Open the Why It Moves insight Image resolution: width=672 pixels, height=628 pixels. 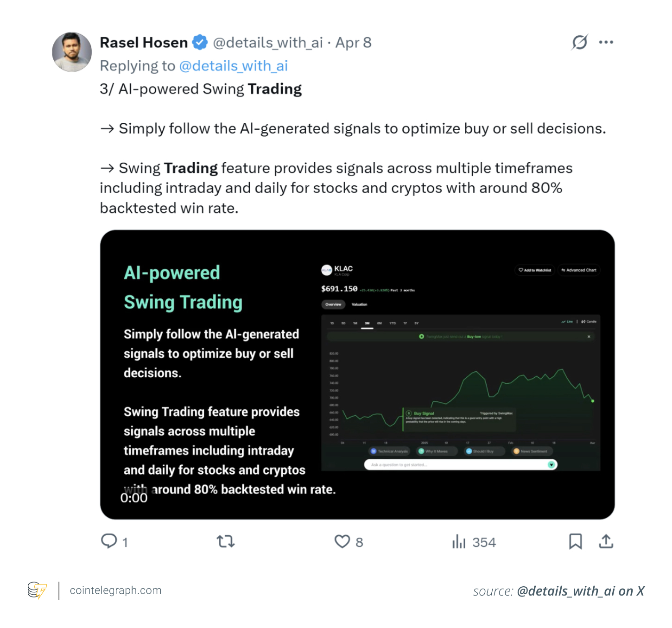click(437, 451)
